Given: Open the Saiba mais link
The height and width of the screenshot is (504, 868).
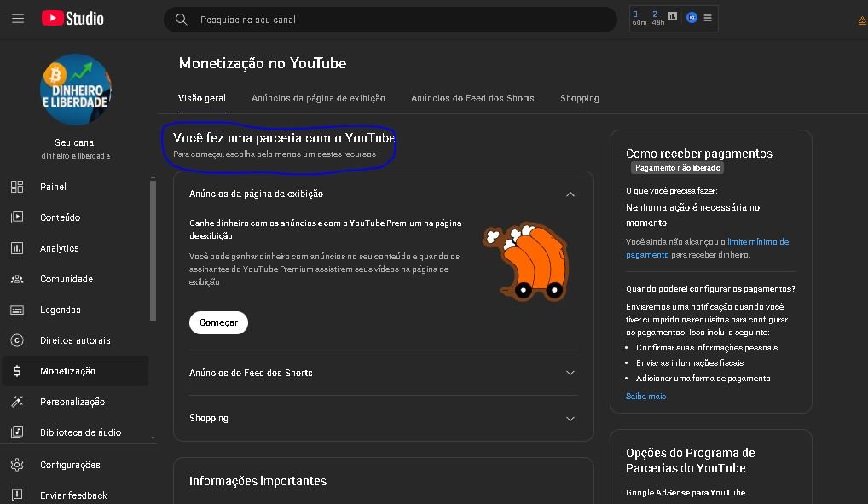Looking at the screenshot, I should 645,396.
